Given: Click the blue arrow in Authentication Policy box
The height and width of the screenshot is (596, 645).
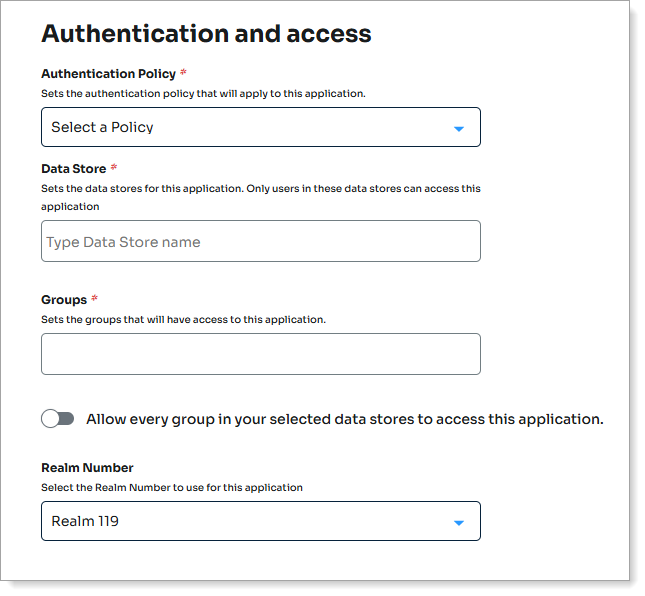Looking at the screenshot, I should click(459, 129).
